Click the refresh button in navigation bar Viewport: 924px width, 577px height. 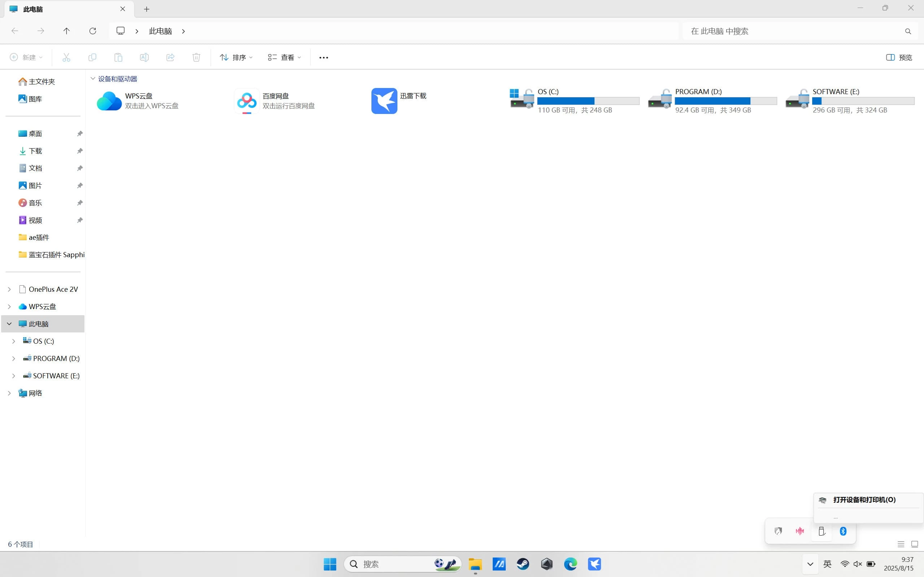92,31
